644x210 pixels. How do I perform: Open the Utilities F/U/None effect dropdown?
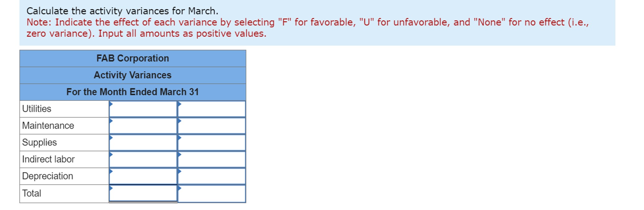pyautogui.click(x=212, y=109)
